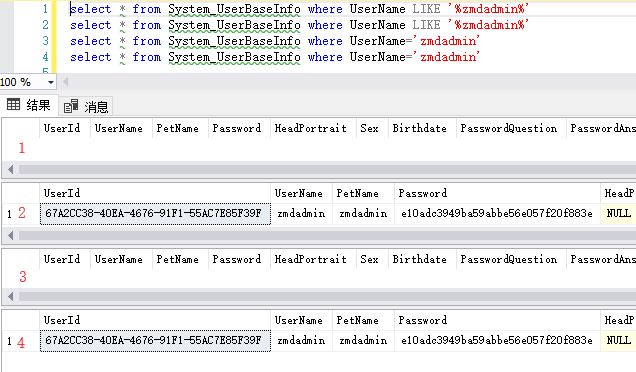Click the scroll left arrow of result set 1
This screenshot has height=372, width=636.
pyautogui.click(x=11, y=169)
